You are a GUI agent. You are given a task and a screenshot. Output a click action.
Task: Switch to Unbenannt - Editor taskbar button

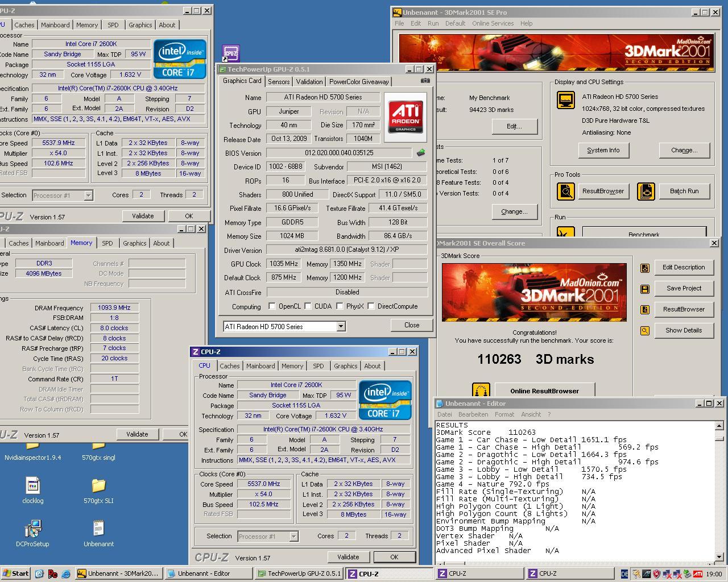208,573
